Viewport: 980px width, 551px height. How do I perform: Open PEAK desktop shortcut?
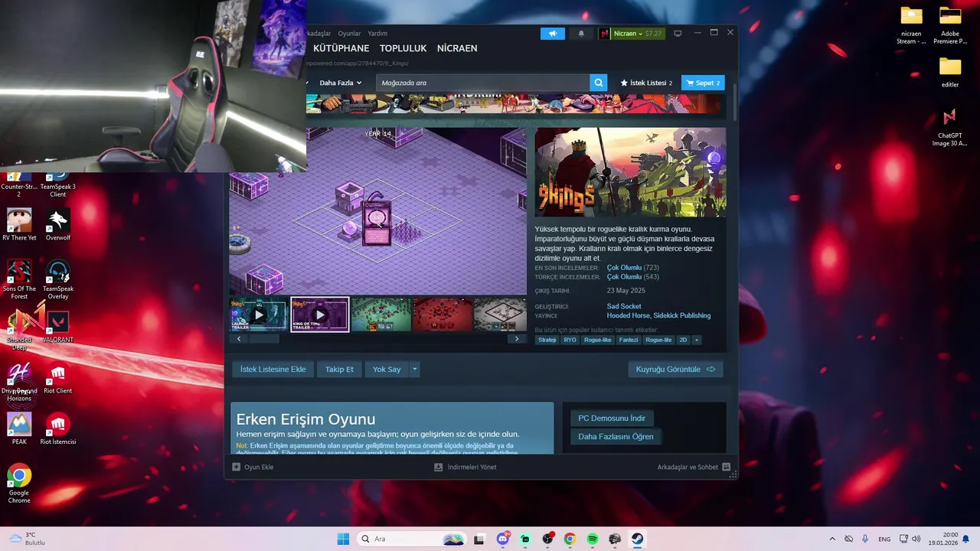[x=19, y=429]
